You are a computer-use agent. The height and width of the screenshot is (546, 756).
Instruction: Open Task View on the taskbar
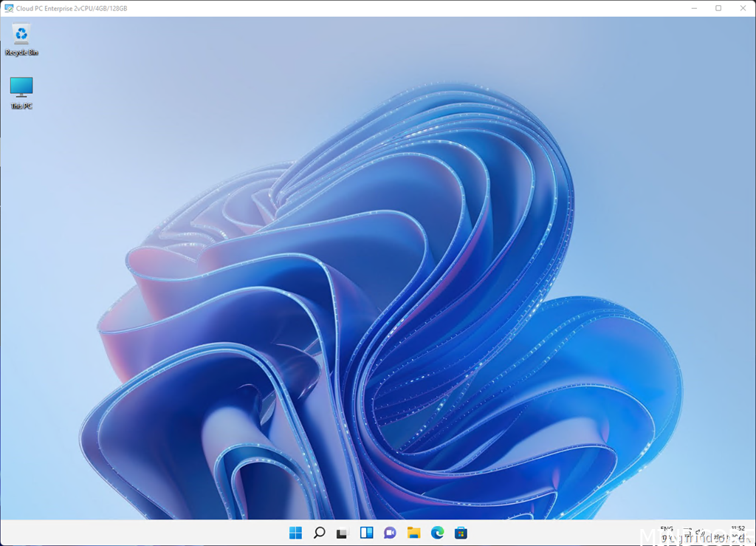tap(342, 533)
